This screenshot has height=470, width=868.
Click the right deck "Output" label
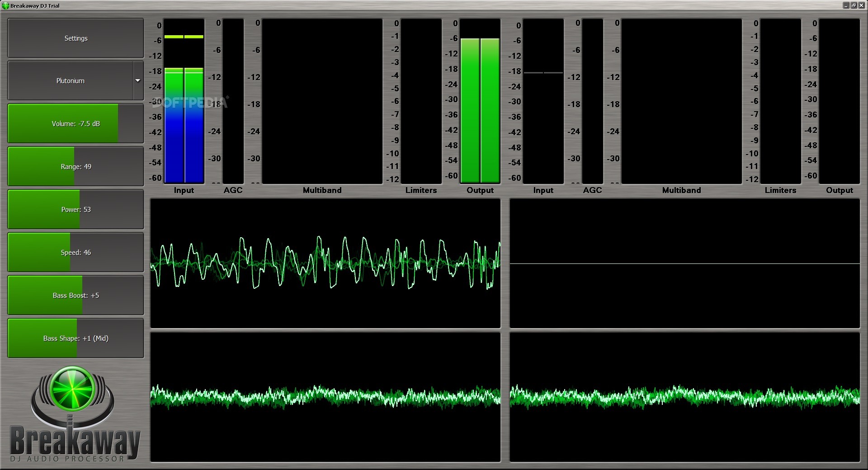[840, 190]
